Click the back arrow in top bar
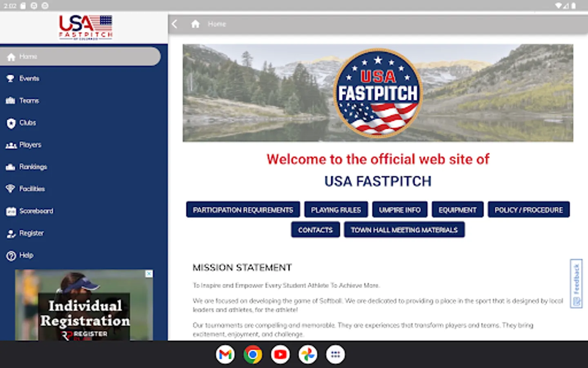This screenshot has width=588, height=368. click(175, 24)
